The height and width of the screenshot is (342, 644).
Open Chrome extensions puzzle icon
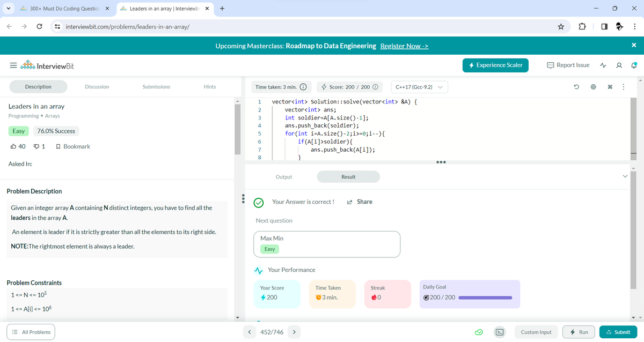[582, 26]
